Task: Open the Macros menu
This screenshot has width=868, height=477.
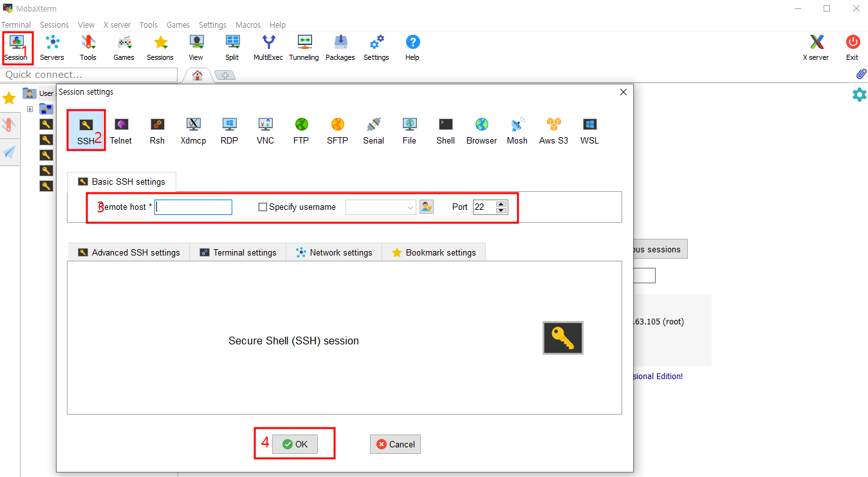Action: [248, 24]
